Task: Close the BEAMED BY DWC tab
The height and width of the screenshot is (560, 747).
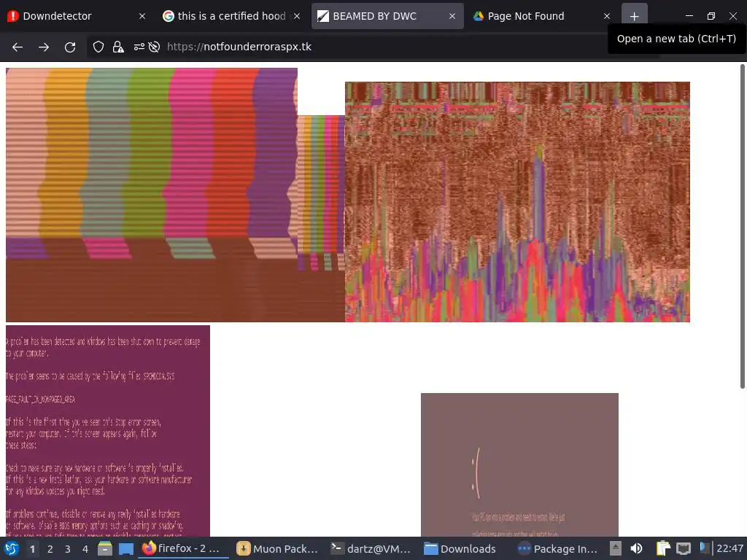Action: click(452, 16)
